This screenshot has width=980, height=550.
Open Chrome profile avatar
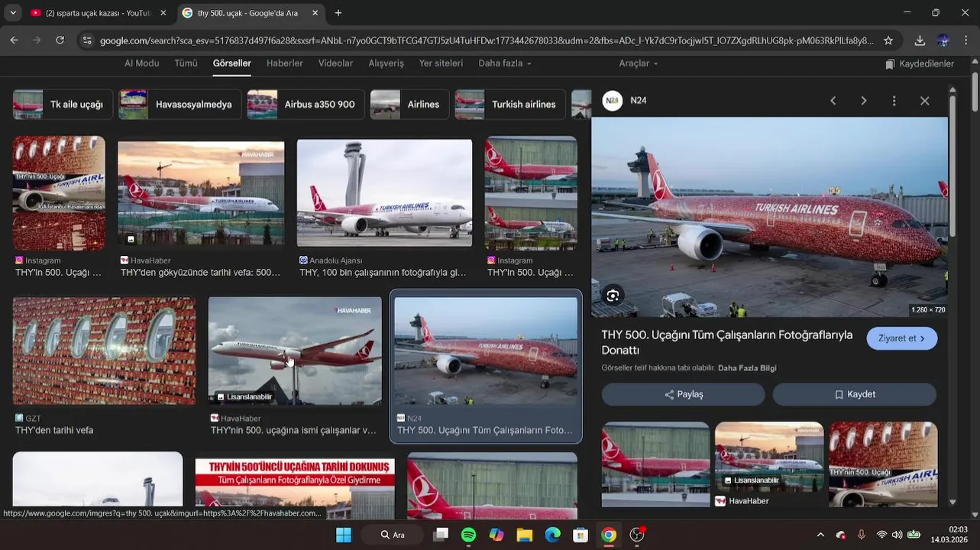click(943, 40)
